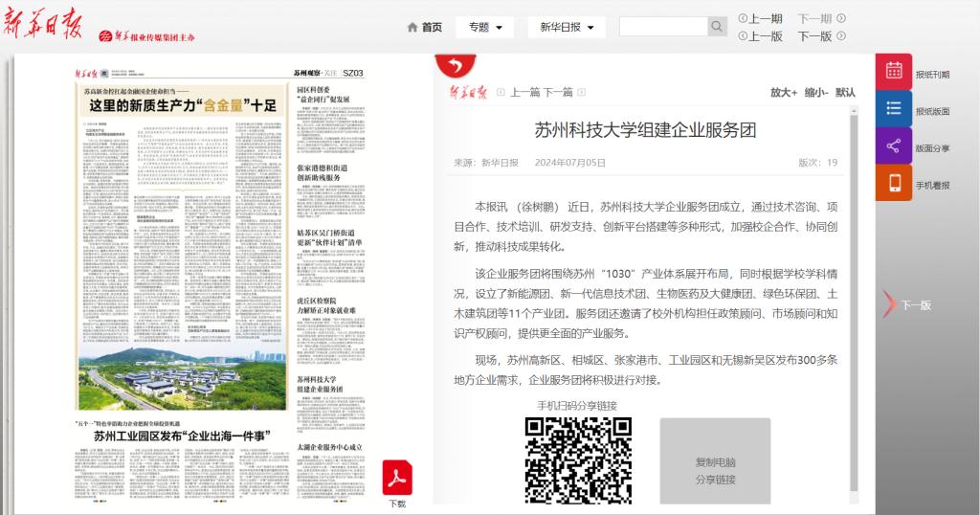Viewport: 980px width, 515px height.
Task: Click 复制电脑分享链接 gray button
Action: 715,461
